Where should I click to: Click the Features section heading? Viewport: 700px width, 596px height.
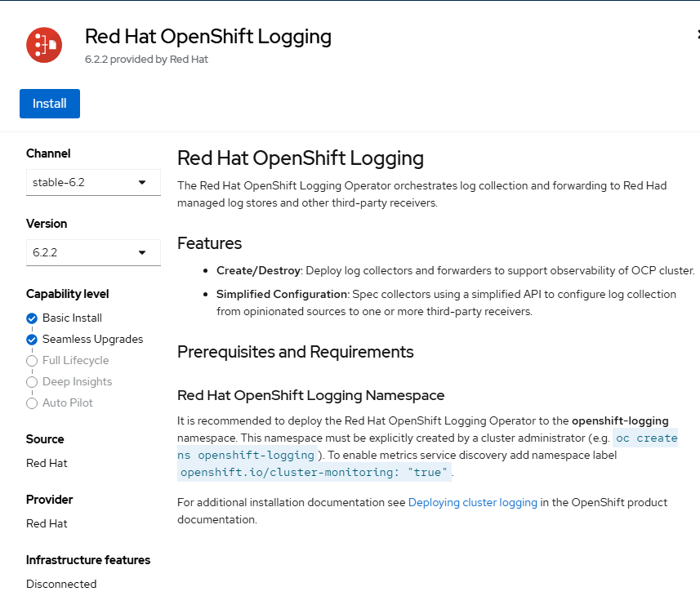209,243
